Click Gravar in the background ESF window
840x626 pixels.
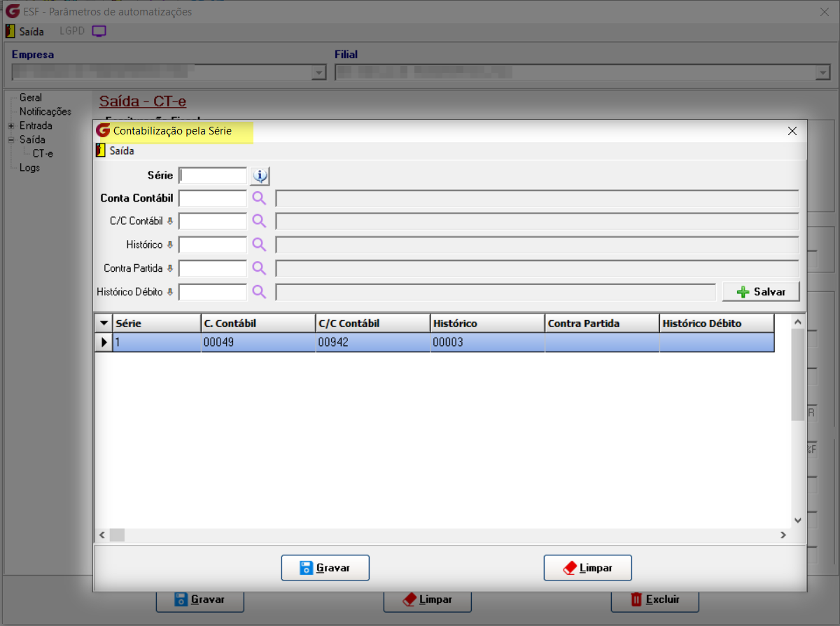pyautogui.click(x=199, y=600)
